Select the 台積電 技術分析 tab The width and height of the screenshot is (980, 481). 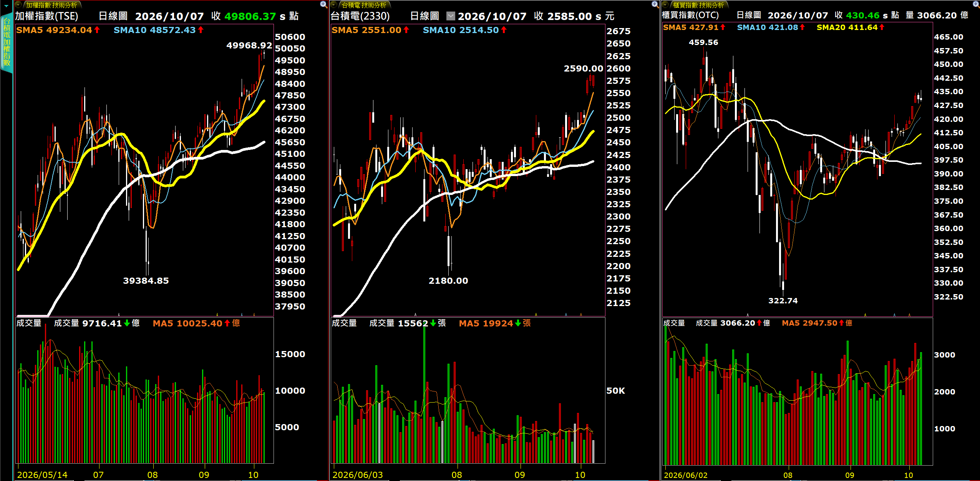tap(364, 5)
